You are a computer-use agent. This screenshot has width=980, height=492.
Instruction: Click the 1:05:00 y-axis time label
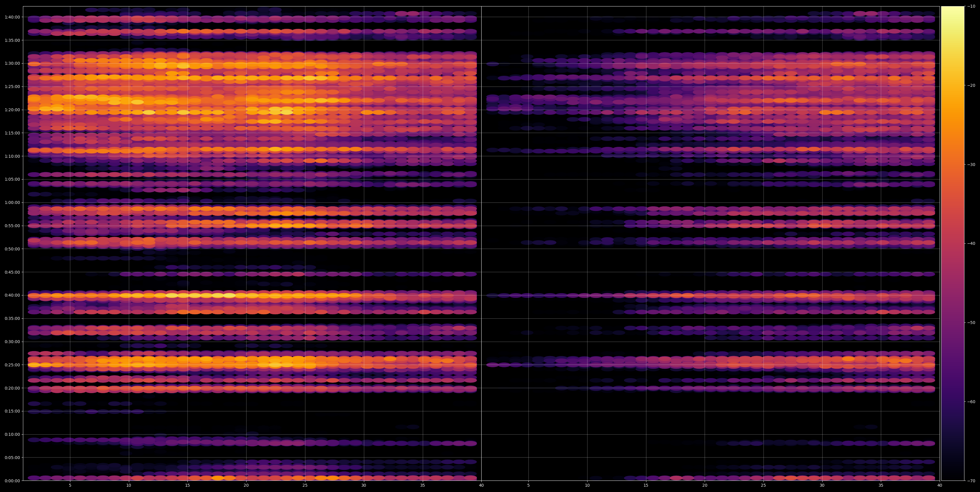12,179
